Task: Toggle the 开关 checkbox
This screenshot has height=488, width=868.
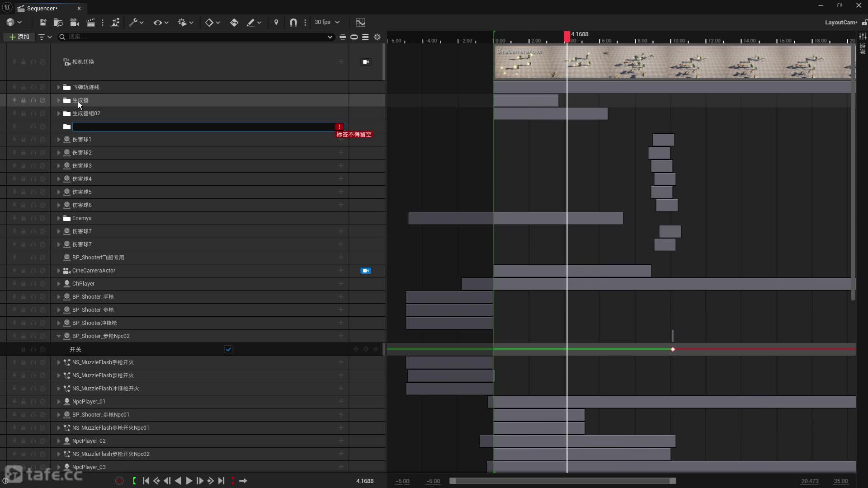Action: [x=228, y=349]
